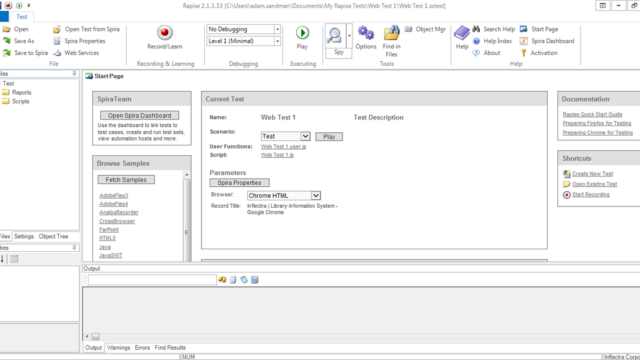The height and width of the screenshot is (360, 640).
Task: Switch to the Object Tree tab
Action: click(x=53, y=236)
